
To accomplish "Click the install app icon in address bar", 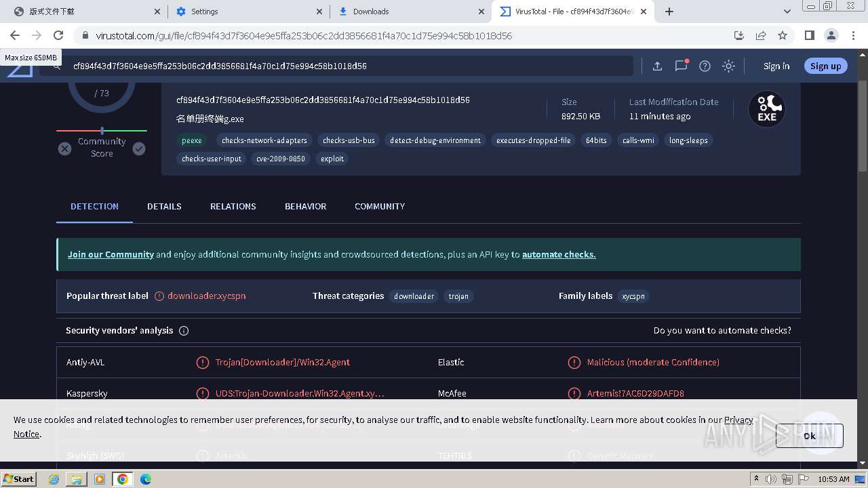I will click(x=739, y=35).
